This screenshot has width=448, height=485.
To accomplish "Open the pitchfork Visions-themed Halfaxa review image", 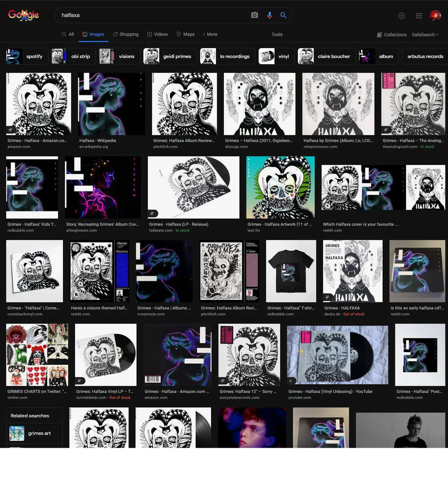I will tap(229, 271).
